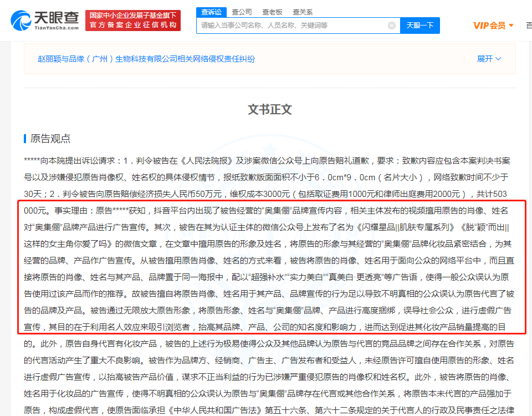Select the 查诉讼 search tab

[x=211, y=12]
